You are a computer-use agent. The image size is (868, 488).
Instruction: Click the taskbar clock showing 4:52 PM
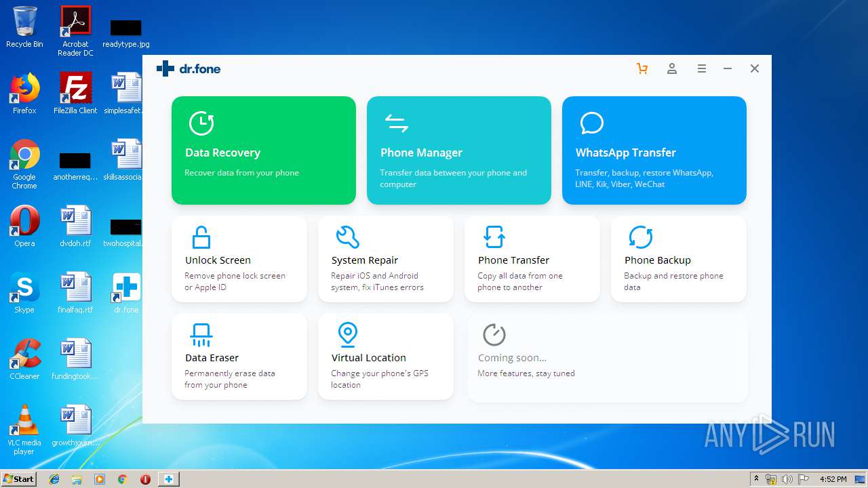point(833,479)
